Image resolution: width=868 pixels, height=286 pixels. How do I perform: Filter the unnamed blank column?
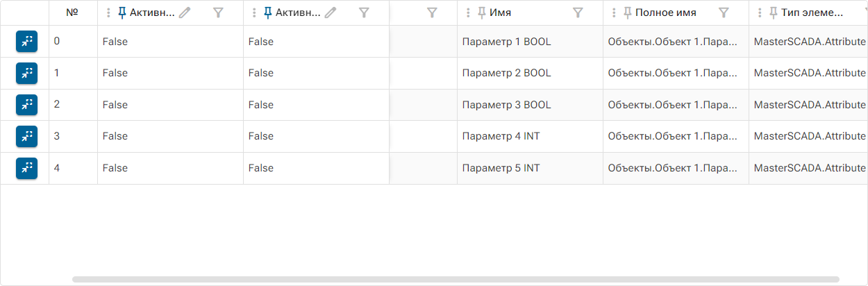click(x=432, y=12)
